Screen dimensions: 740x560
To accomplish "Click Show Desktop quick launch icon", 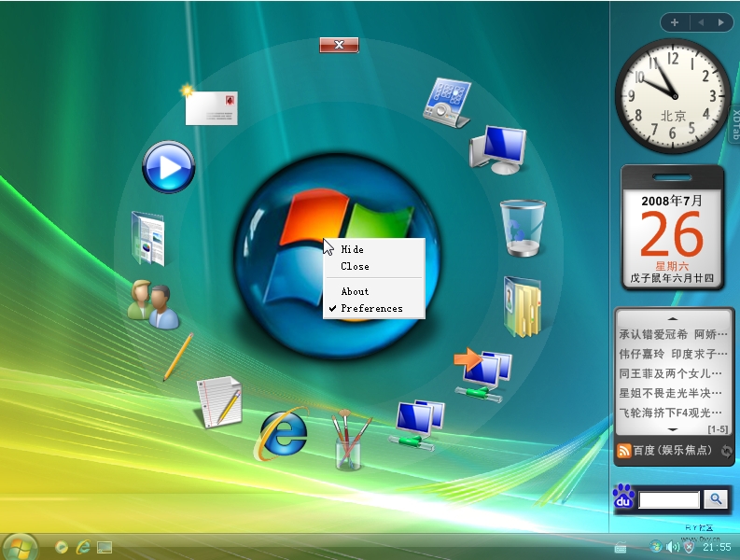I will tap(105, 547).
